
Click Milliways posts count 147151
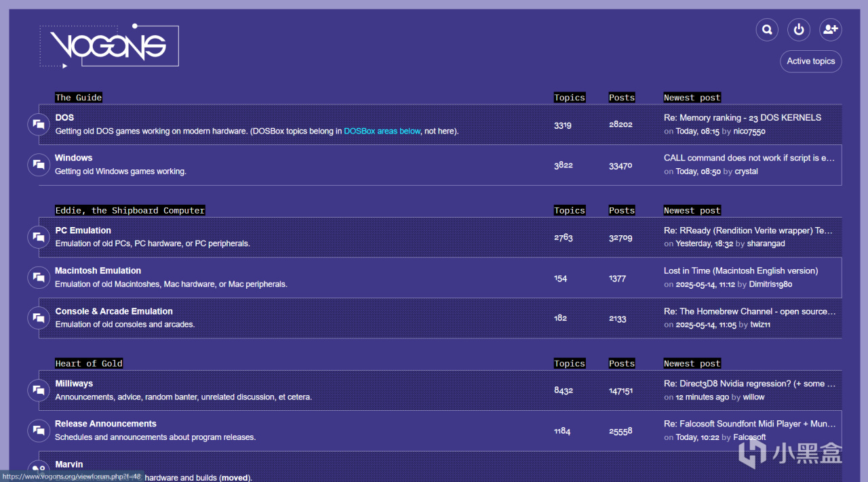pos(621,390)
